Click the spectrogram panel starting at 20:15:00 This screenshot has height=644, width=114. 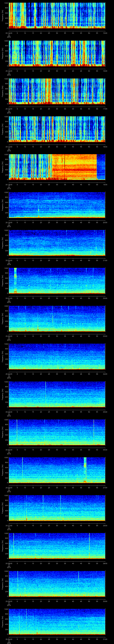(x=57, y=53)
